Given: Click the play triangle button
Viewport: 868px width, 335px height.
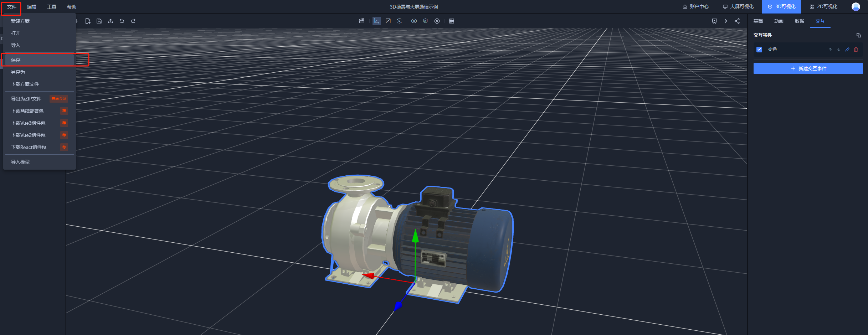Looking at the screenshot, I should 726,21.
